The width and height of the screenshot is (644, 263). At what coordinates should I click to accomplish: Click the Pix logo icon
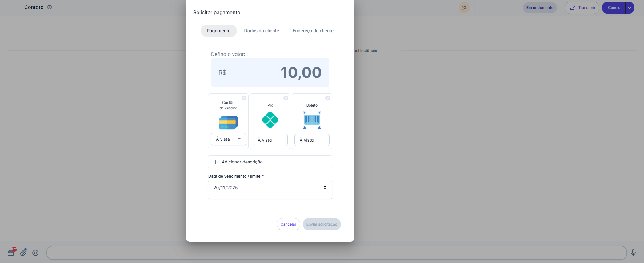(x=270, y=120)
